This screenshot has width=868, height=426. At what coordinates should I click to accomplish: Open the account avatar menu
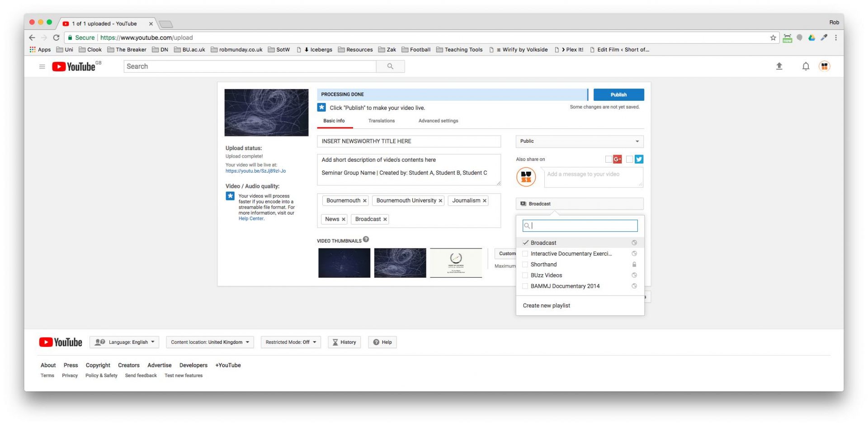[x=824, y=66]
